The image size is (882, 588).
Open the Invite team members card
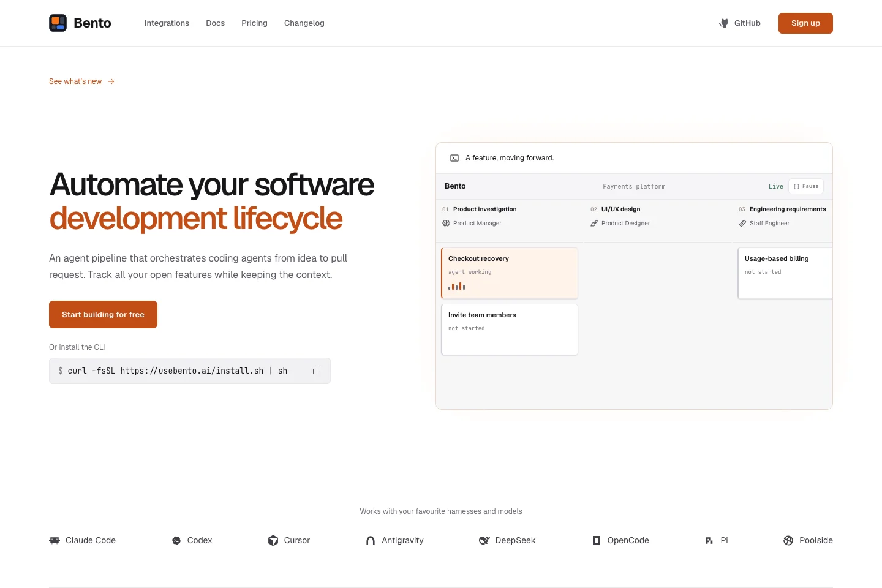(510, 330)
